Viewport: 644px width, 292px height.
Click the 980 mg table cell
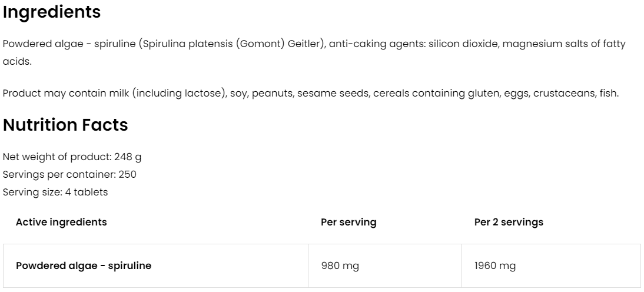[x=340, y=266]
